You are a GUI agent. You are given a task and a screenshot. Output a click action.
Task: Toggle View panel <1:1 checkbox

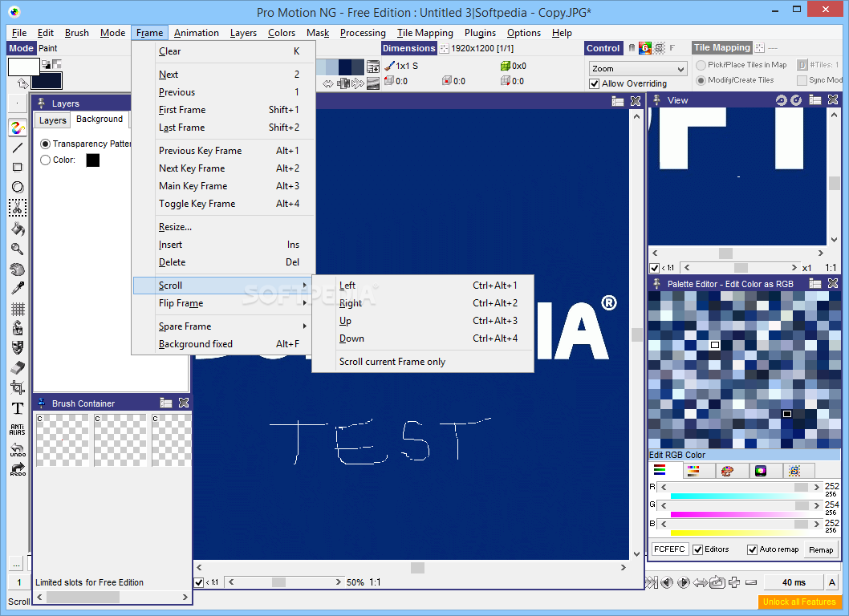click(655, 268)
